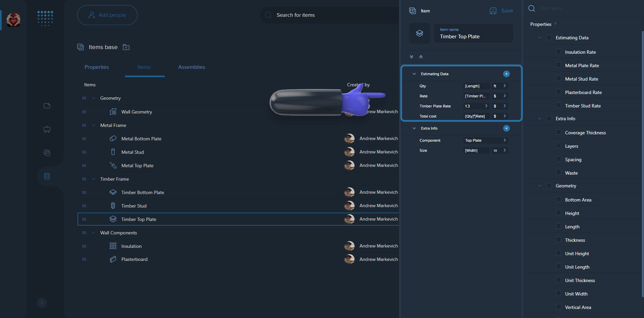644x318 pixels.
Task: Switch to the Assemblies tab
Action: (x=192, y=67)
